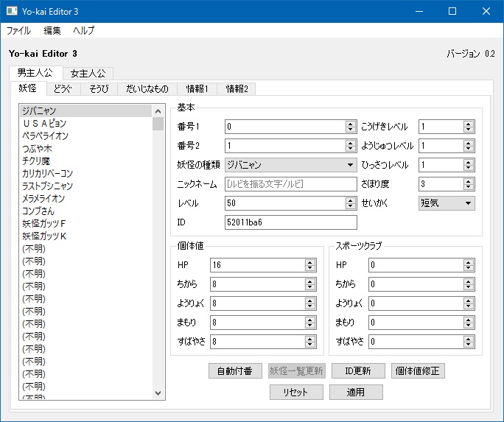Screen dimensions: 504x422
Task: Open the 編集 menu
Action: point(52,30)
